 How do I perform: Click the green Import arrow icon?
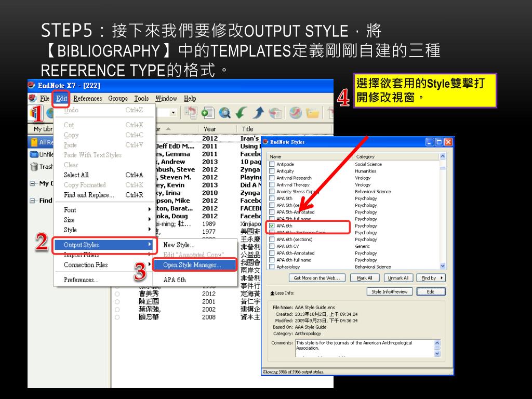[241, 113]
